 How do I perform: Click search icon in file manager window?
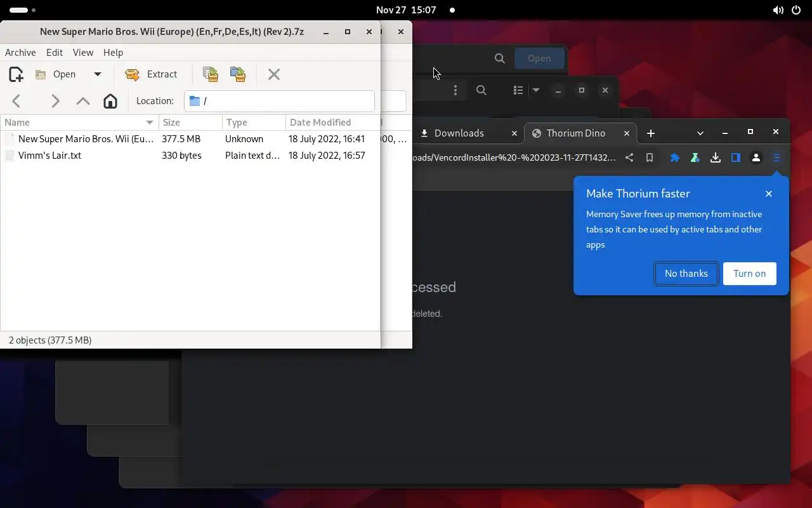(481, 91)
